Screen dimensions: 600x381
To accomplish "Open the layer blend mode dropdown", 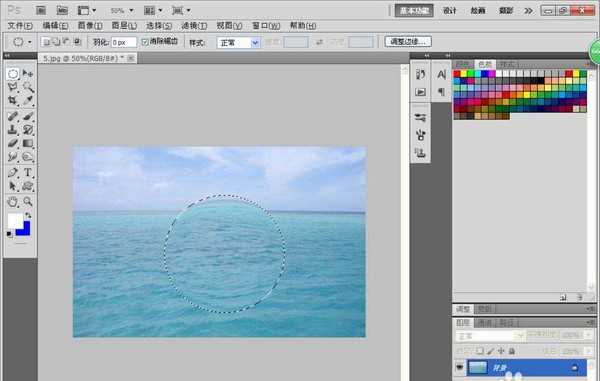I will [490, 336].
